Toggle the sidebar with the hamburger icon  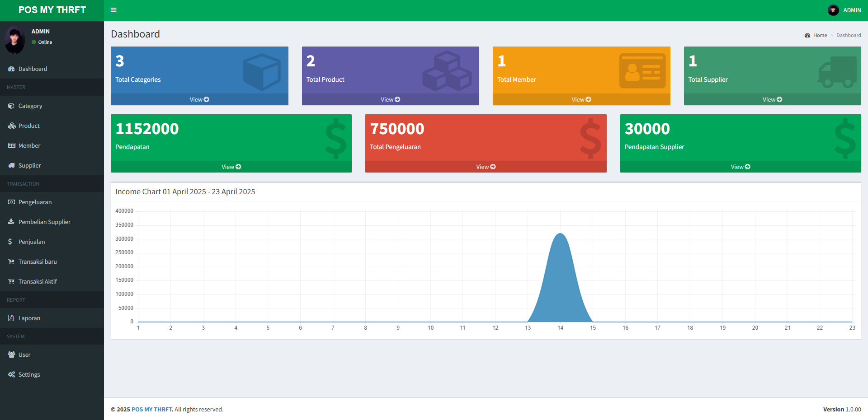(113, 10)
